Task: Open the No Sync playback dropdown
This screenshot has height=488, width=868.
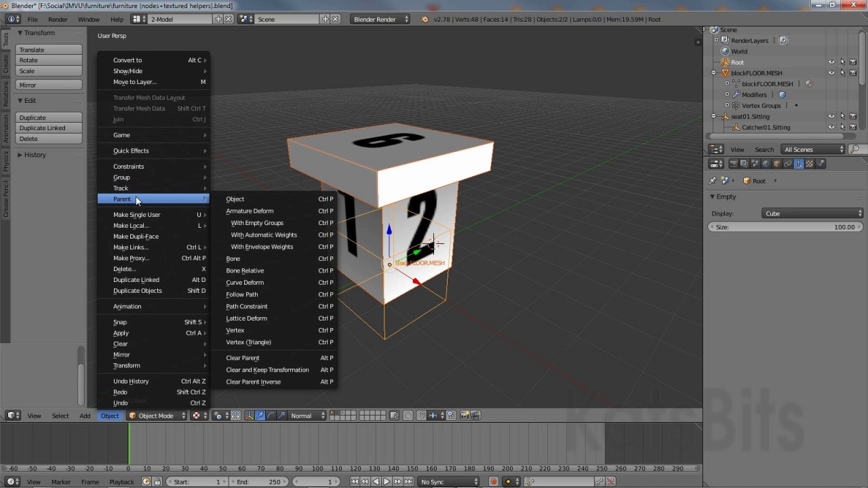Action: (x=448, y=482)
